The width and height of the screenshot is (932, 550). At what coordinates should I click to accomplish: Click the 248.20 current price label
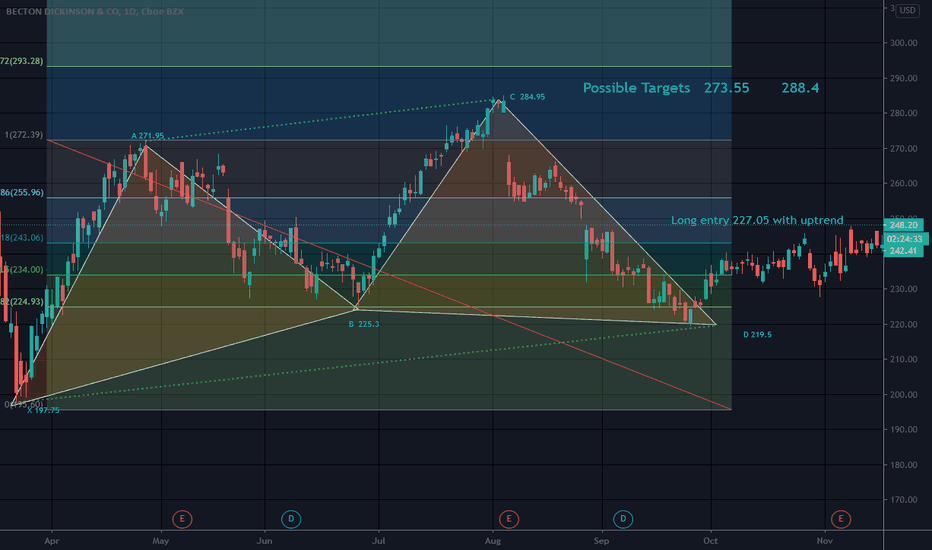click(x=903, y=225)
